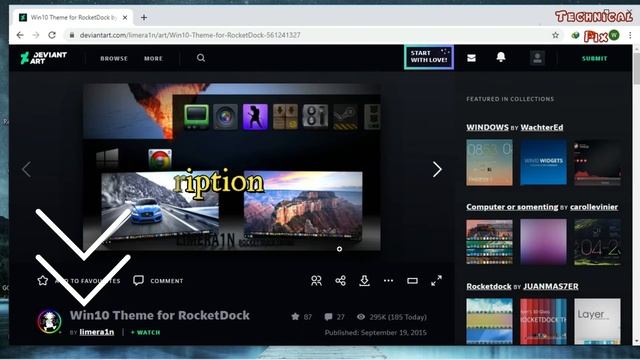Open purple gradient thumbnail

(x=543, y=242)
